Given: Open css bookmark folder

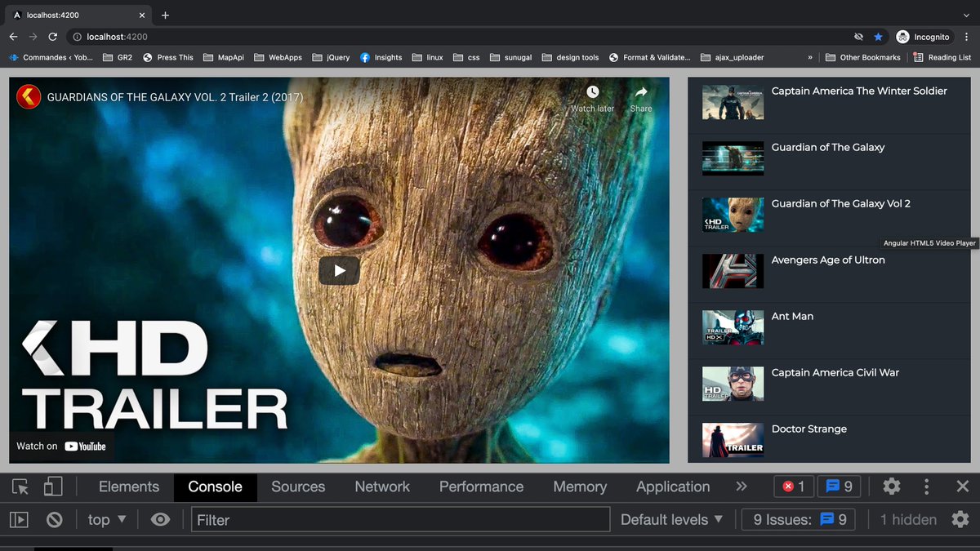Looking at the screenshot, I should [x=465, y=57].
